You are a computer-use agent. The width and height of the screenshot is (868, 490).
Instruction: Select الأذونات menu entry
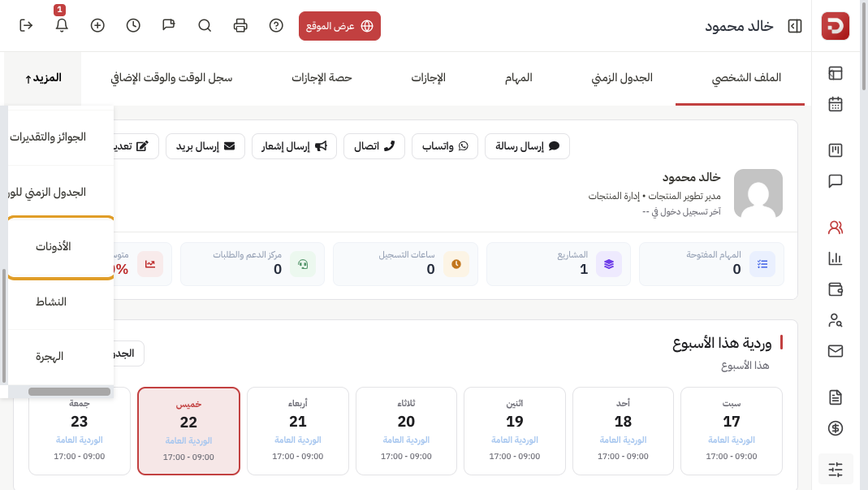coord(61,247)
